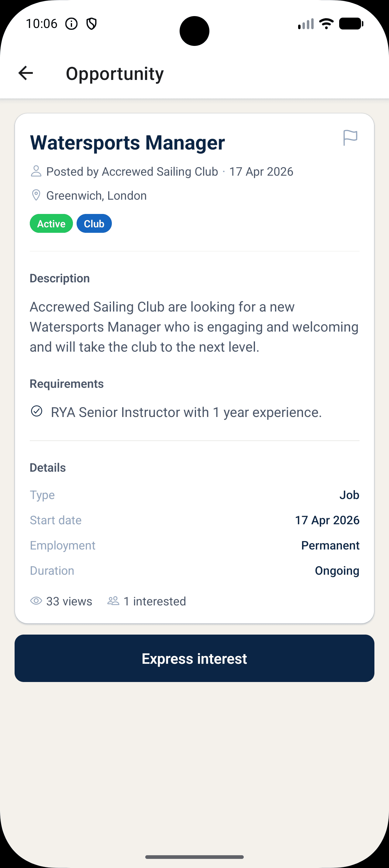Tap the Greenwich, London location text

click(x=96, y=195)
